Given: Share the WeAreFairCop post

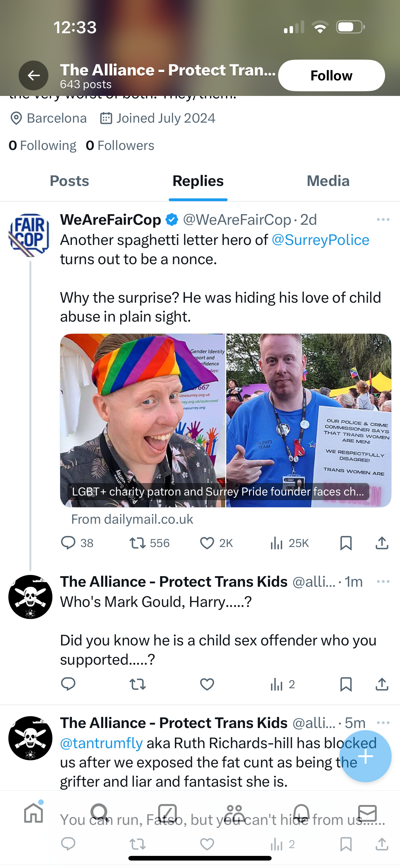Looking at the screenshot, I should pos(382,543).
